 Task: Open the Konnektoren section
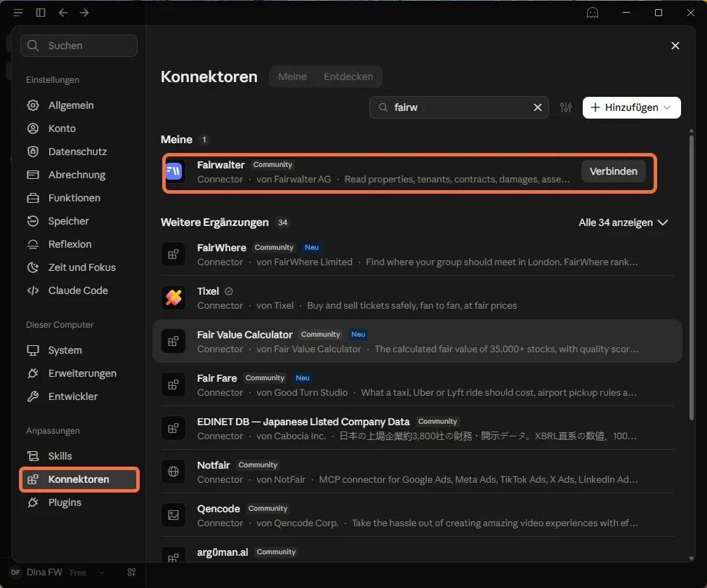coord(79,479)
